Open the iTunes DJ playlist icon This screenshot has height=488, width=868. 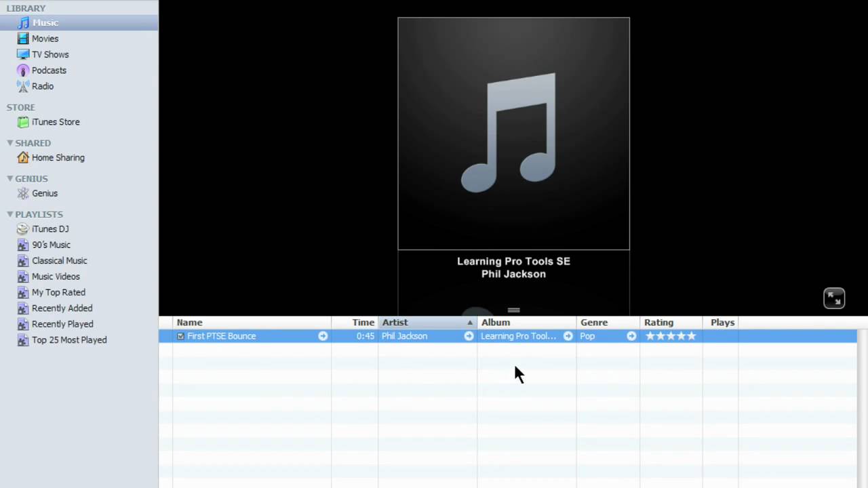tap(23, 229)
